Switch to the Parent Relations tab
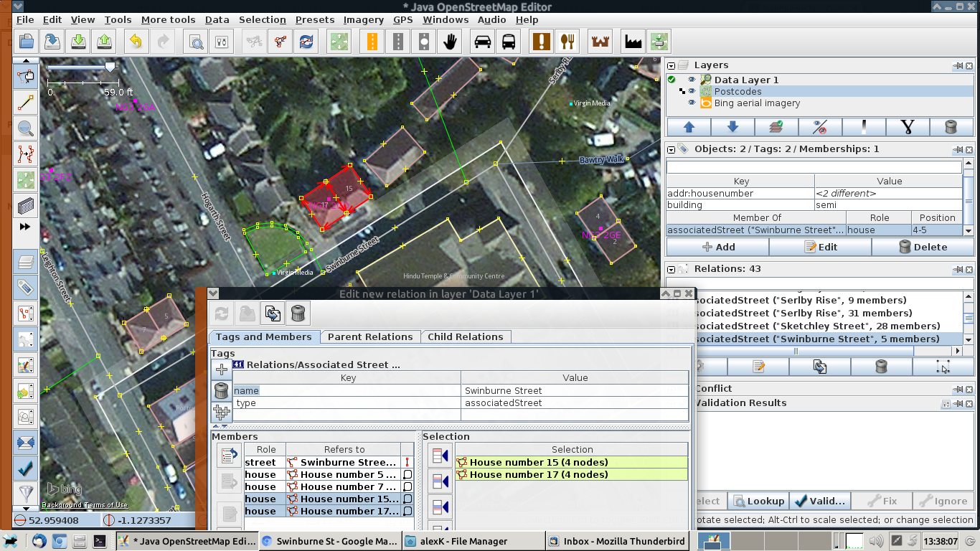Image resolution: width=980 pixels, height=551 pixels. 369,336
